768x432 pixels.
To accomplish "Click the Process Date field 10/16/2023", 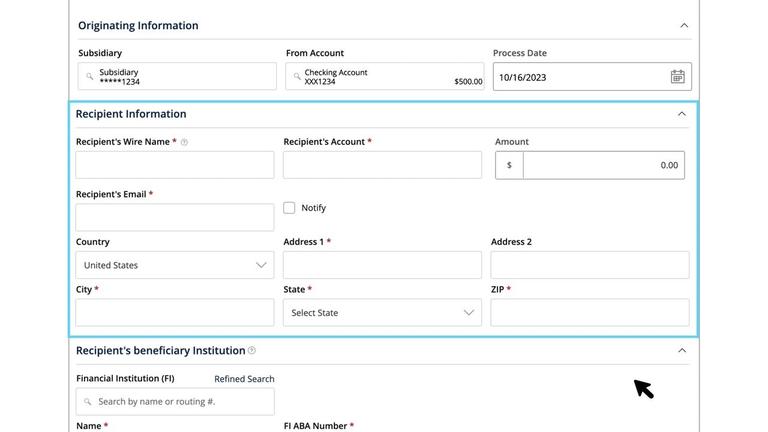I will click(x=592, y=76).
